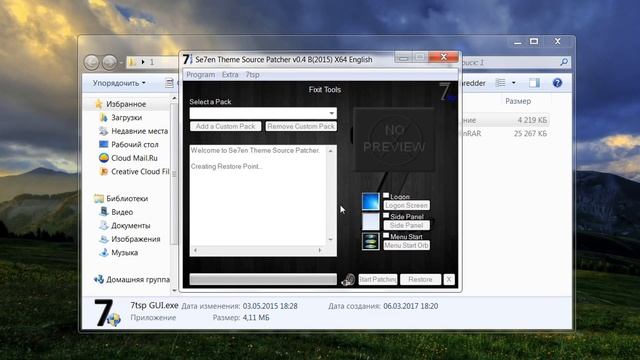Click the Start Patching button
640x360 pixels.
378,280
